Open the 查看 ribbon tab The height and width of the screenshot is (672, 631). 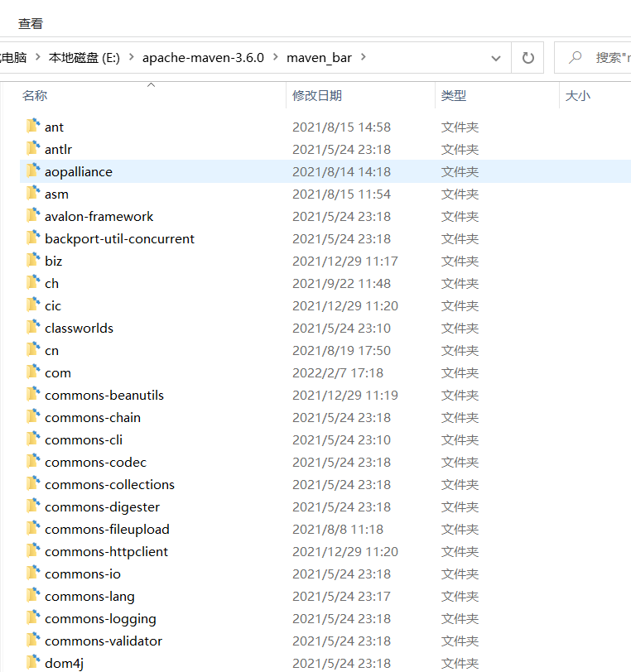point(31,23)
